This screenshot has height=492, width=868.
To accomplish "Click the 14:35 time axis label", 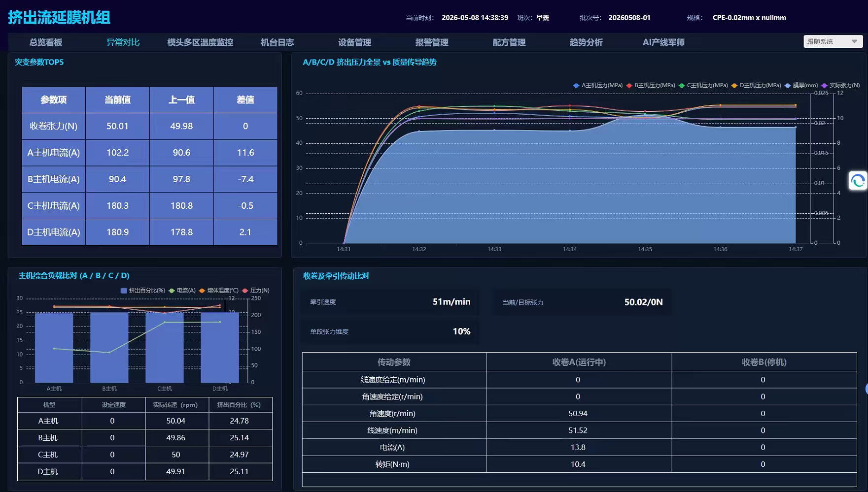I will 645,249.
